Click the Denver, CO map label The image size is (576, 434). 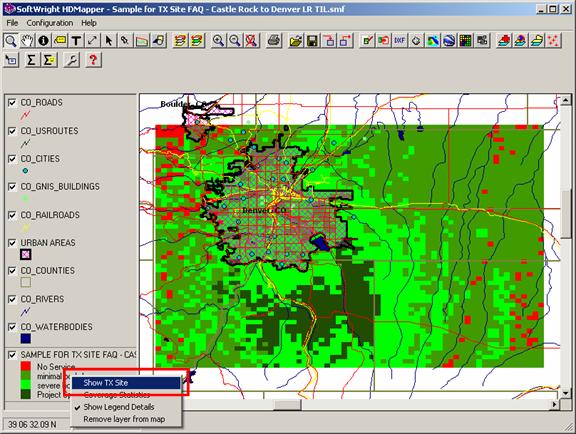[x=264, y=210]
